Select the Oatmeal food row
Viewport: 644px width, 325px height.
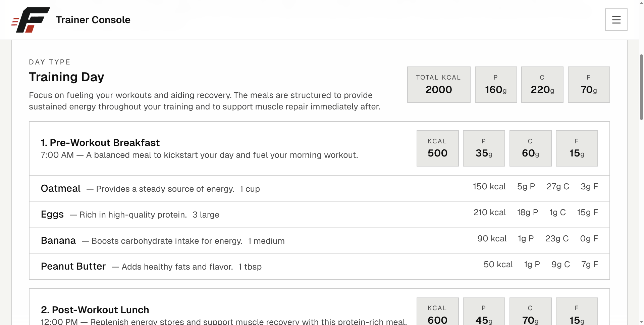pos(319,188)
